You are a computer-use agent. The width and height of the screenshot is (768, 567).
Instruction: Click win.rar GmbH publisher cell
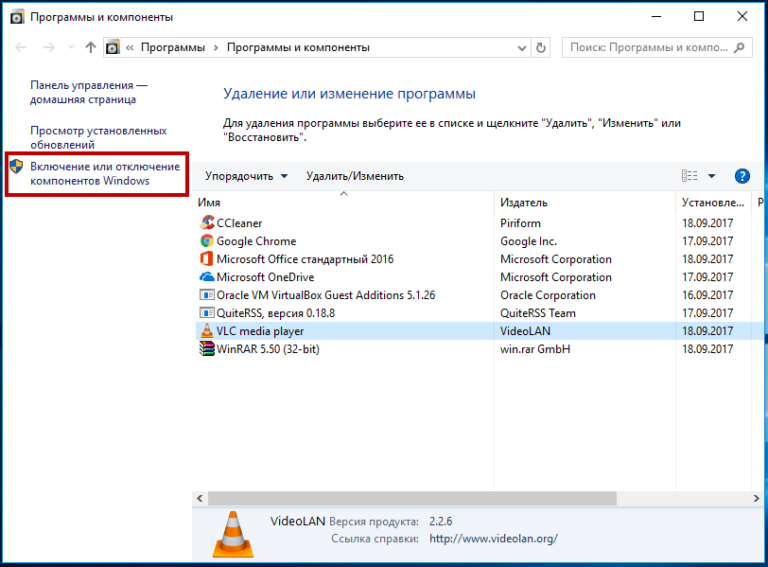click(x=535, y=349)
